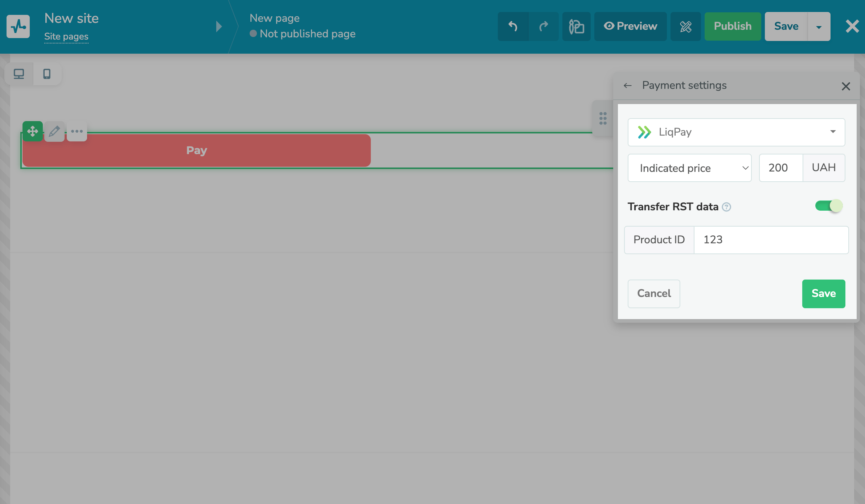Close the Payment settings panel
865x504 pixels.
point(846,86)
